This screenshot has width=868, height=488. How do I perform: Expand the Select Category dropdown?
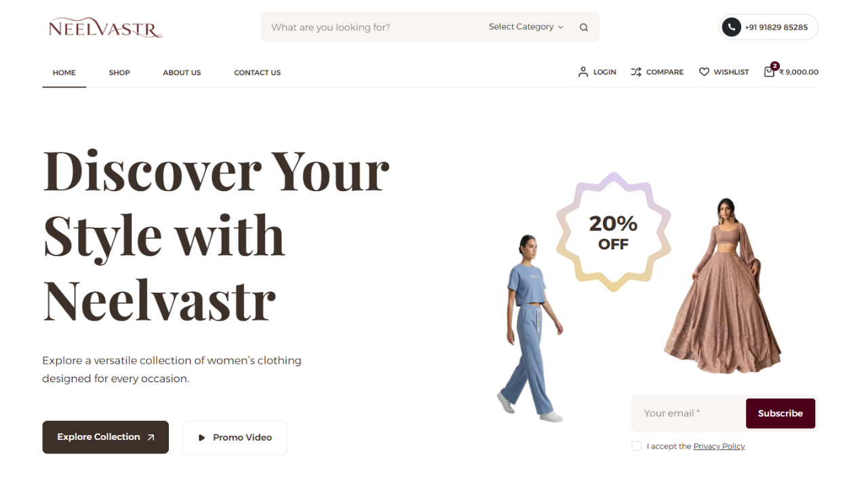526,27
